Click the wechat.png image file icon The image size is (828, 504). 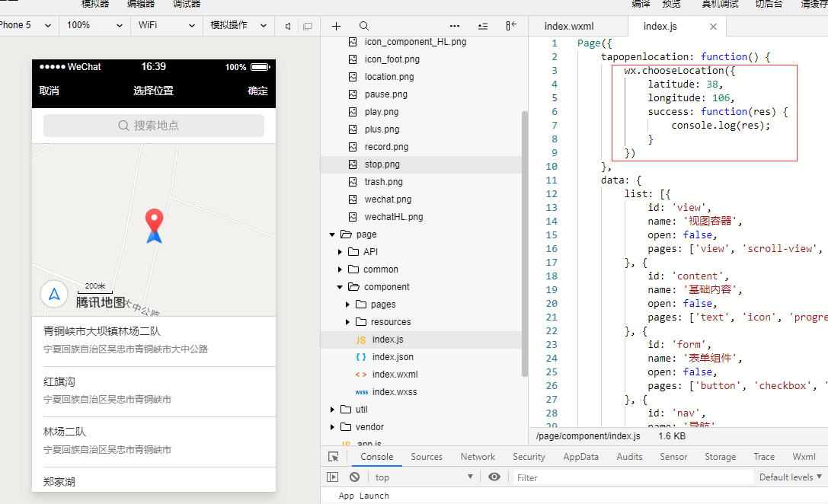pos(353,199)
